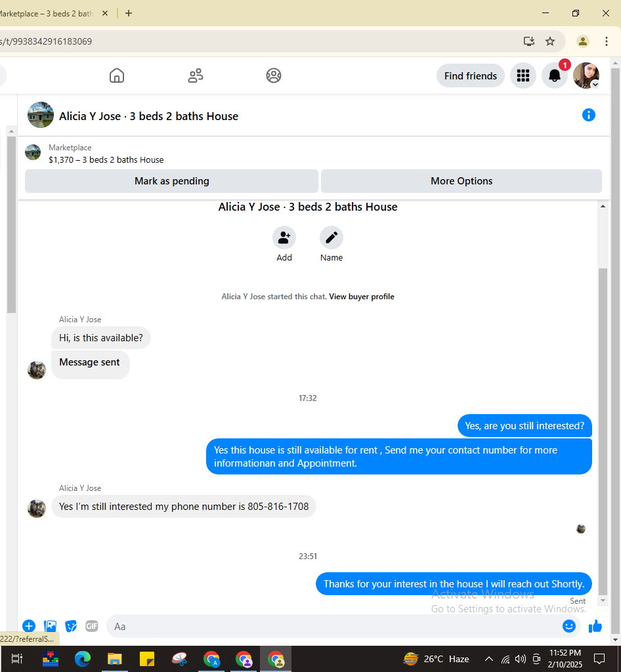Click the 'Yes, are you still interested?' message

coord(525,425)
